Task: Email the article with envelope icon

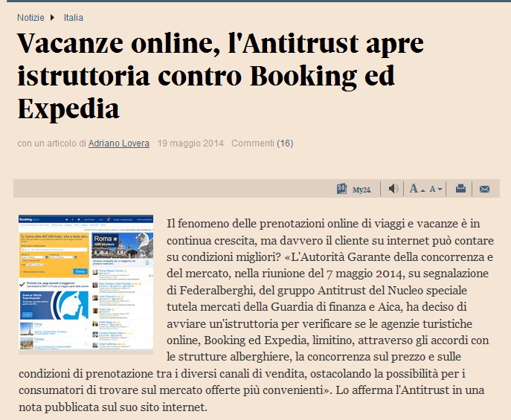Action: (484, 189)
